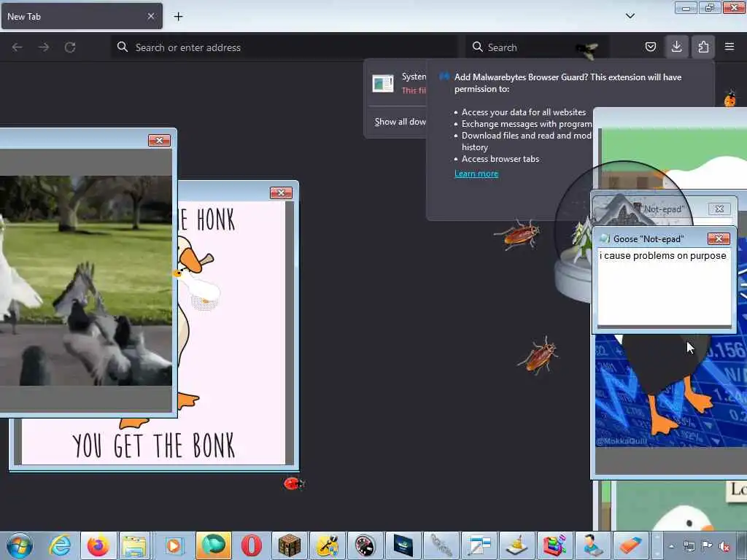
Task: Close the New Tab tab
Action: (x=151, y=16)
